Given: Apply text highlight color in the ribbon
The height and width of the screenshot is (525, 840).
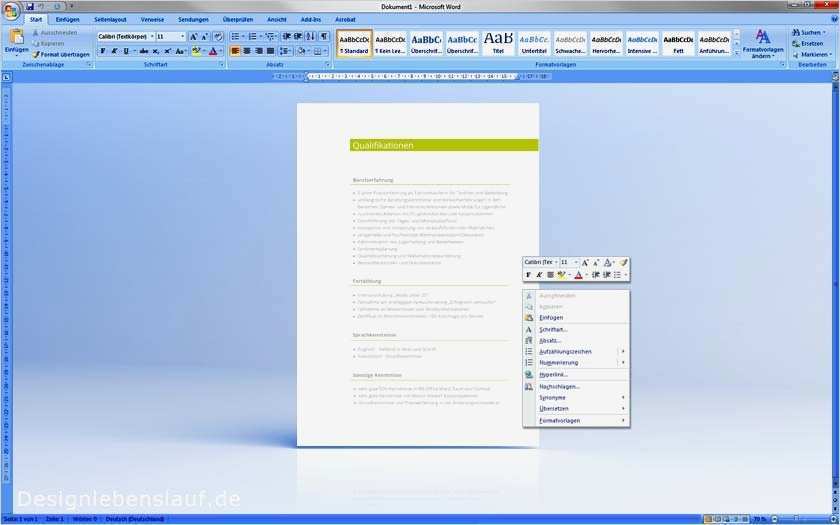Looking at the screenshot, I should point(196,51).
